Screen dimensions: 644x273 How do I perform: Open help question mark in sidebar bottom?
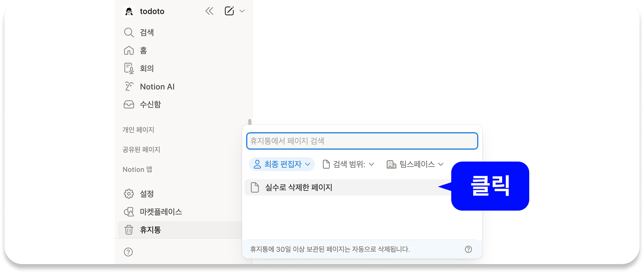click(129, 252)
